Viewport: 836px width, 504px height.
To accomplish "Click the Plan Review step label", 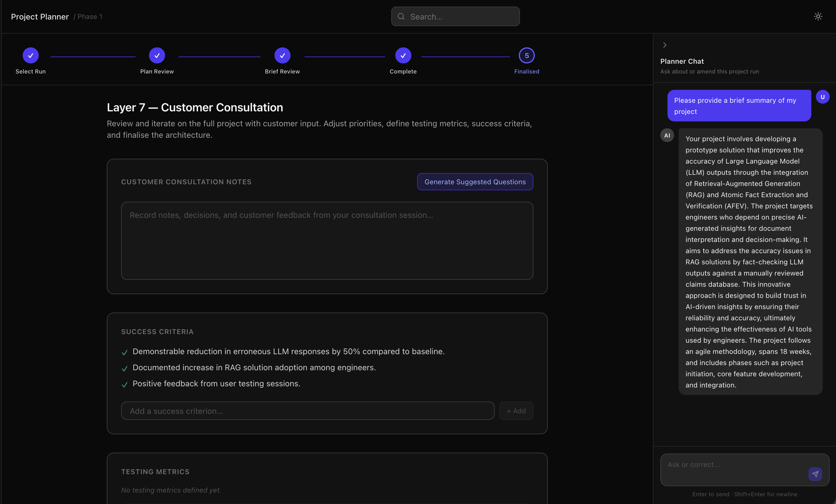I will point(157,71).
